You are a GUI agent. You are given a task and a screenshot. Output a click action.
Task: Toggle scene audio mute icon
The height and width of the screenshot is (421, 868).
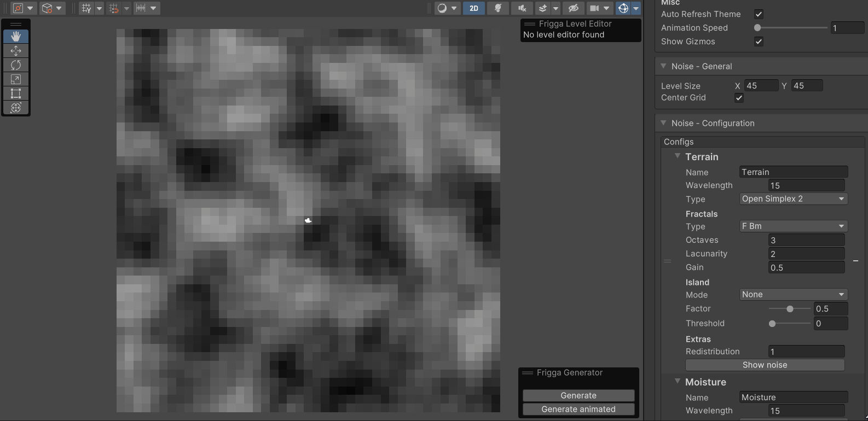tap(522, 8)
